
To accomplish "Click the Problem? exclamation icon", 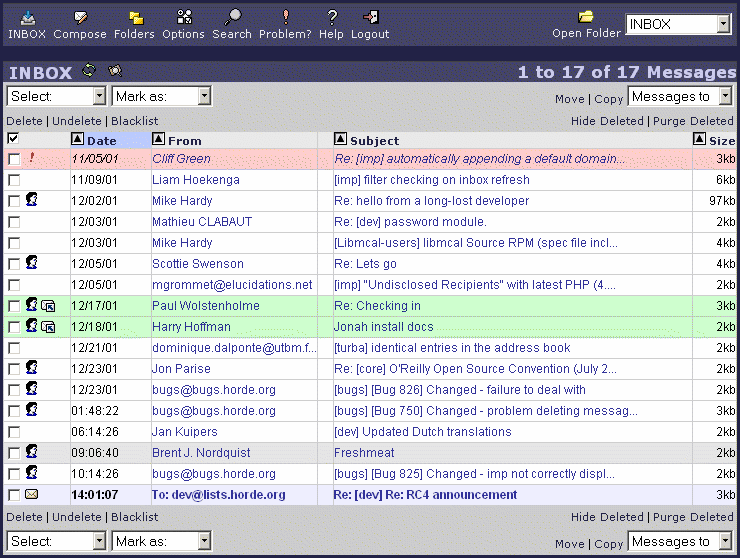I will 286,17.
